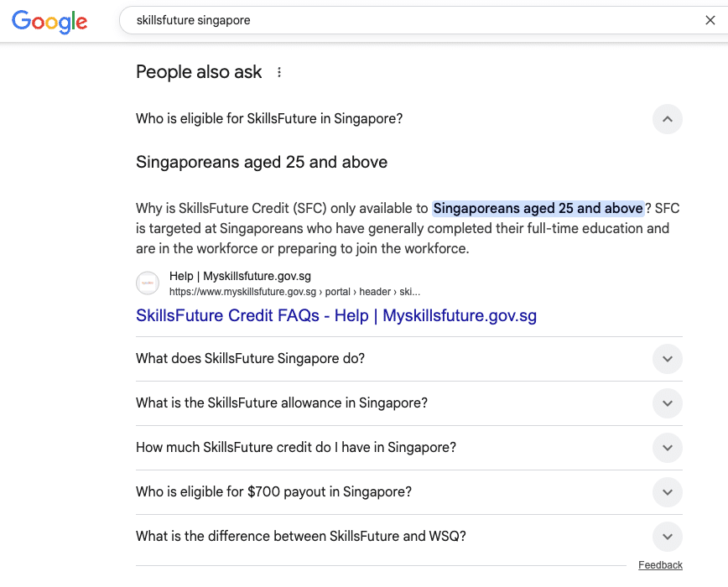Expand How much SkillsFuture credit chevron

[667, 448]
